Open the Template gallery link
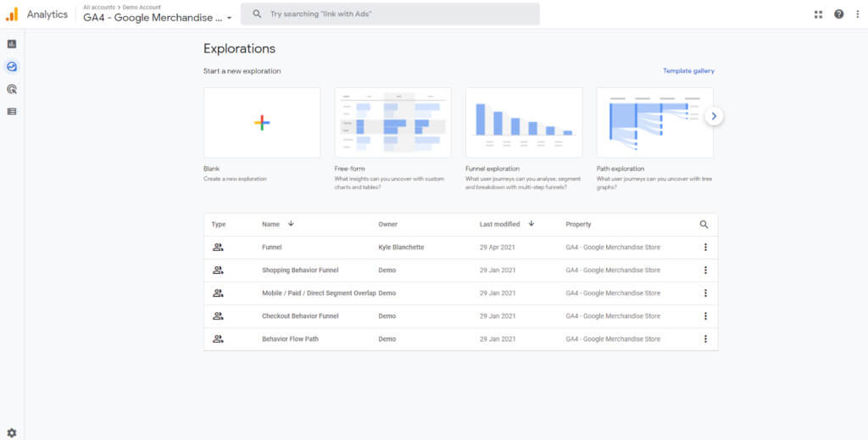Image resolution: width=868 pixels, height=440 pixels. click(688, 71)
